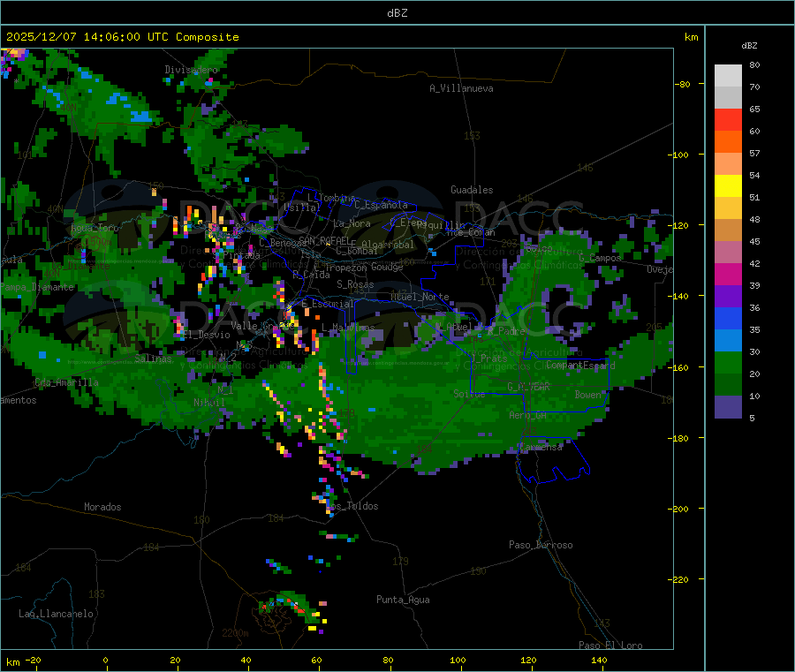This screenshot has width=795, height=672.
Task: Click the R_Padre map label
Action: pyautogui.click(x=506, y=331)
